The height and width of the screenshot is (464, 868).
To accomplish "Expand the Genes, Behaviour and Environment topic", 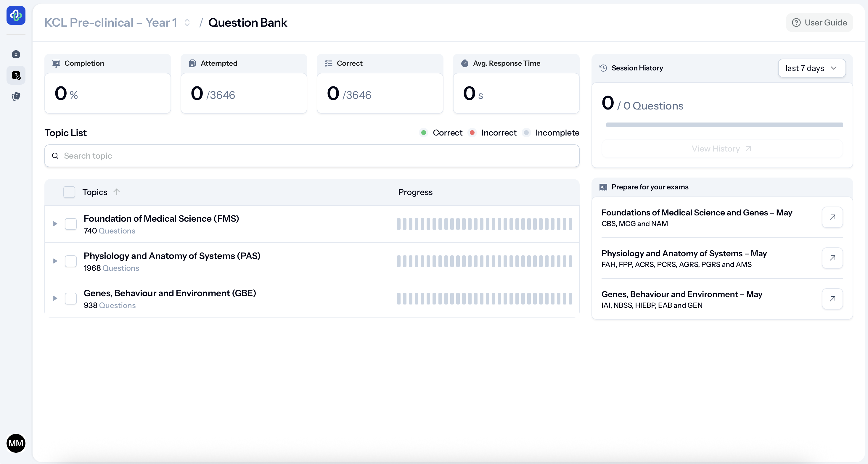I will 55,298.
